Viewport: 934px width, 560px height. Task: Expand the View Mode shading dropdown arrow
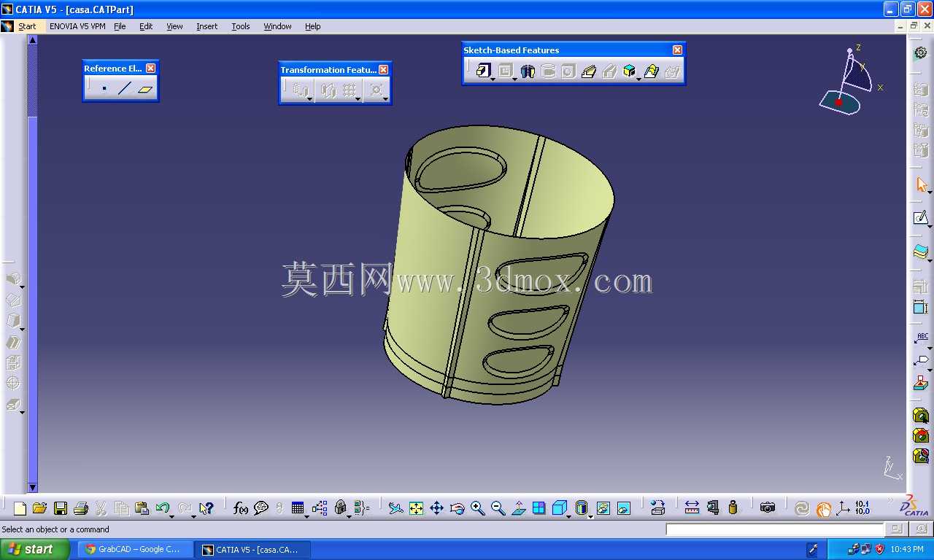590,516
